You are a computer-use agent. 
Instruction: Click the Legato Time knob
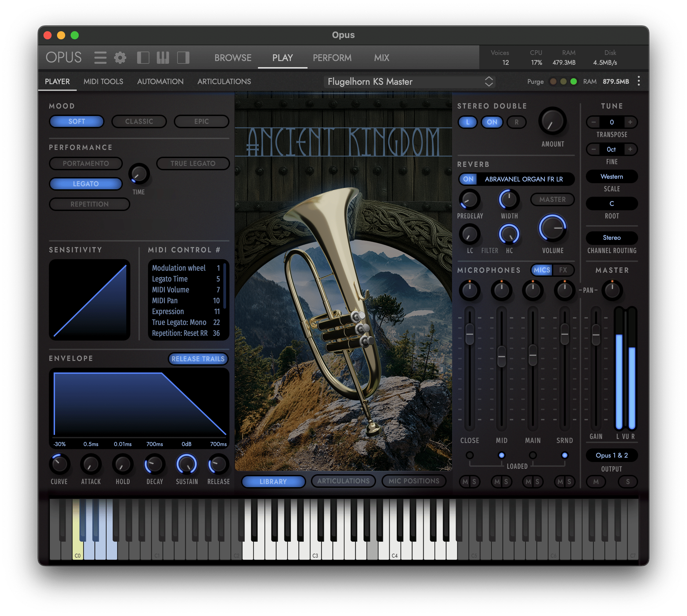pyautogui.click(x=139, y=174)
